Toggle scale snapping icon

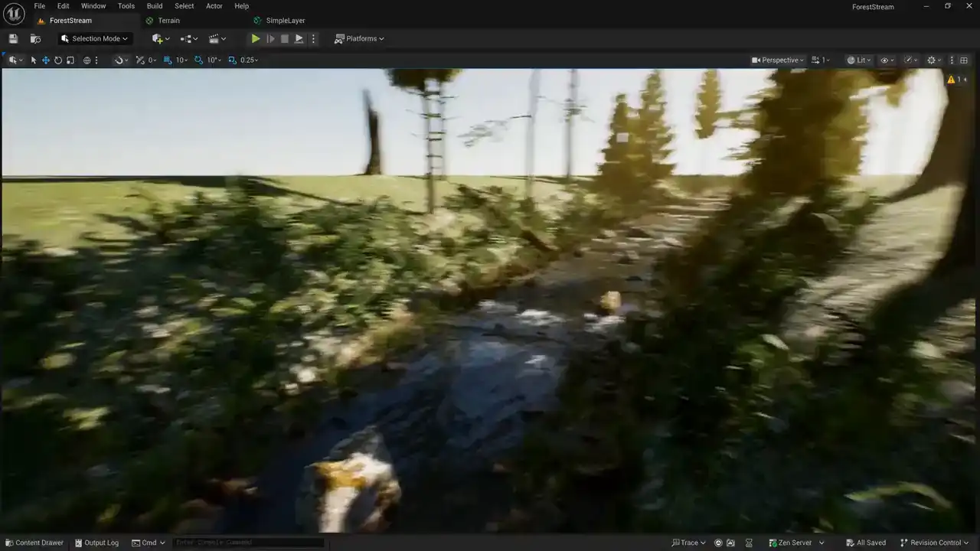[x=233, y=60]
